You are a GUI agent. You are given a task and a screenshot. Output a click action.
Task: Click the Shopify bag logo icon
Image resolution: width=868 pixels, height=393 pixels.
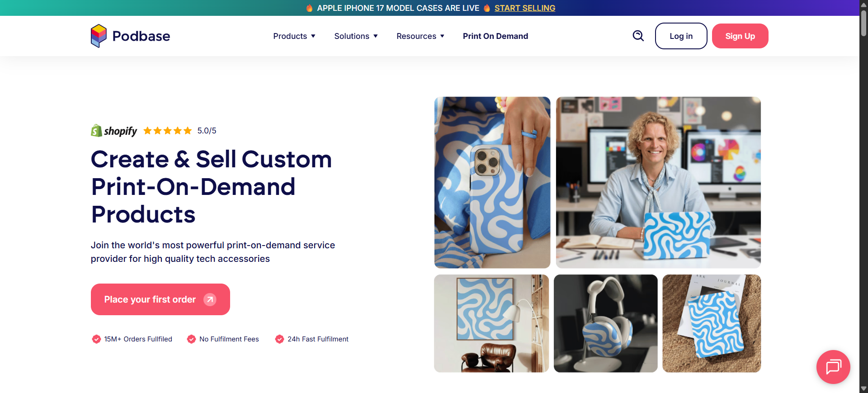(x=96, y=130)
